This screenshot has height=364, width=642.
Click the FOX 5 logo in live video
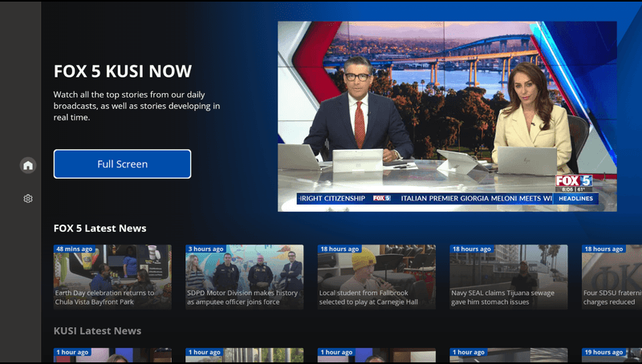(573, 181)
